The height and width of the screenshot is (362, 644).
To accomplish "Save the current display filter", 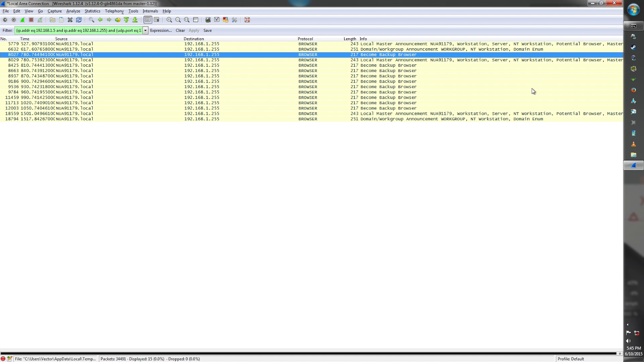I will (x=208, y=31).
